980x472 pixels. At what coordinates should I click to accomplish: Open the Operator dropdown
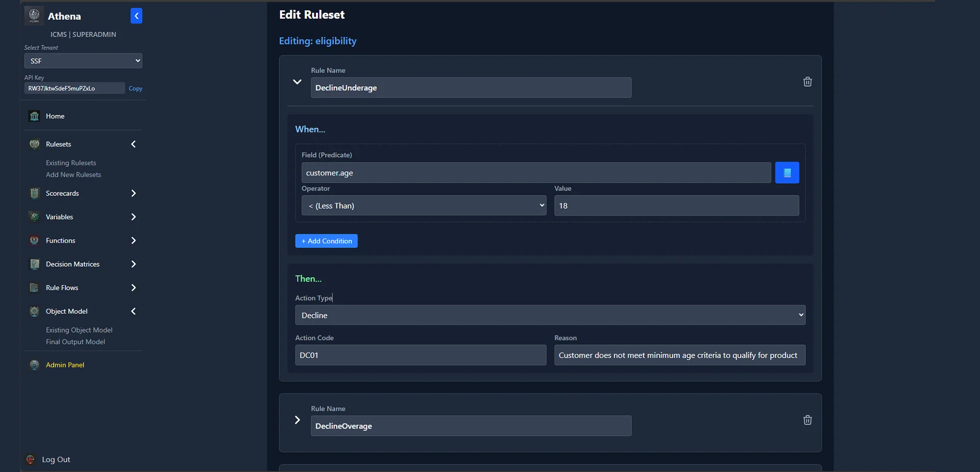tap(424, 206)
